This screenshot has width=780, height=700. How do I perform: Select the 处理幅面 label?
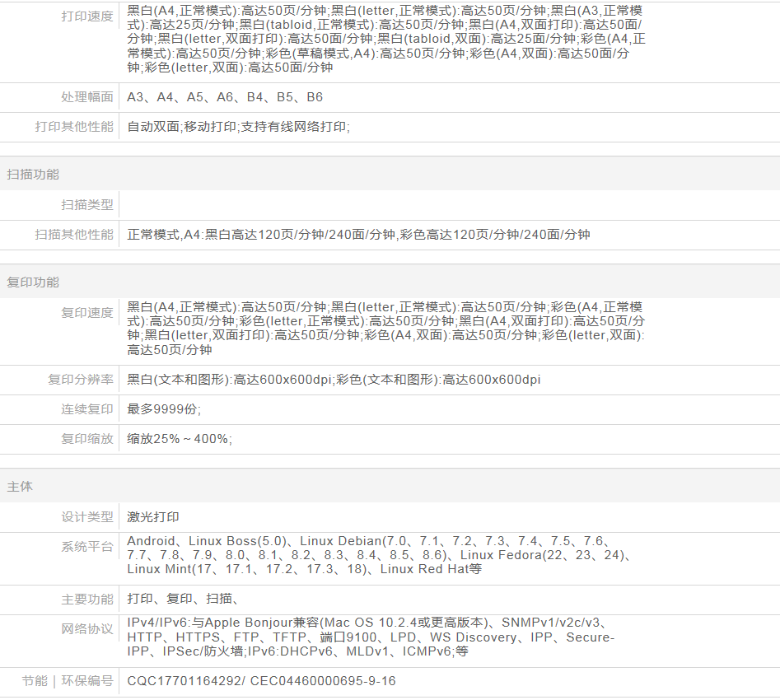click(x=87, y=97)
